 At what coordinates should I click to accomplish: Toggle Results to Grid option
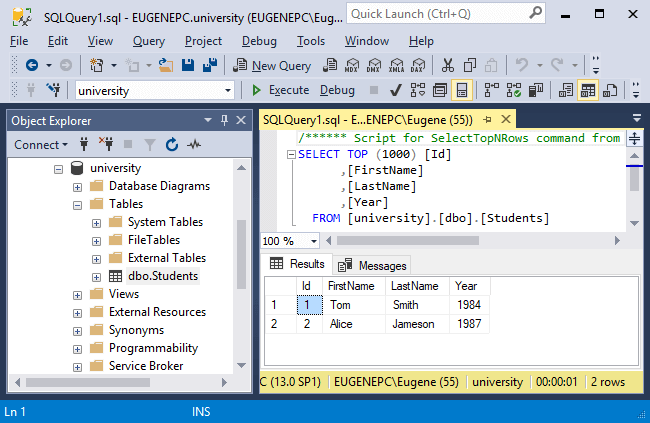pos(588,90)
